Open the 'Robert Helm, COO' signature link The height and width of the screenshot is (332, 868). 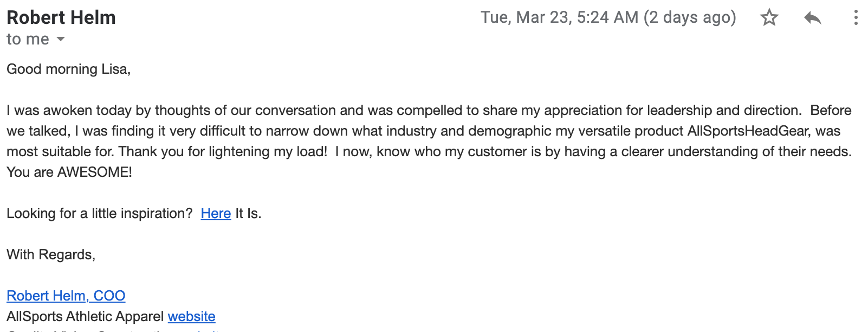point(66,296)
